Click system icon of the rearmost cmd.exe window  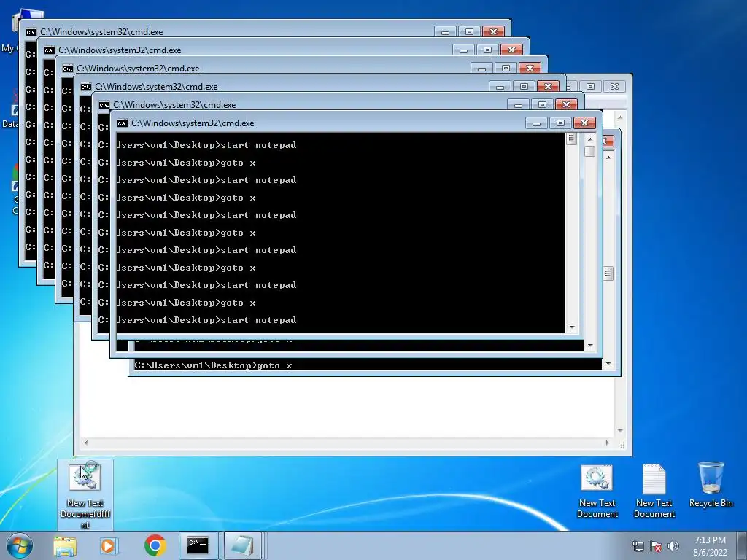pyautogui.click(x=31, y=32)
